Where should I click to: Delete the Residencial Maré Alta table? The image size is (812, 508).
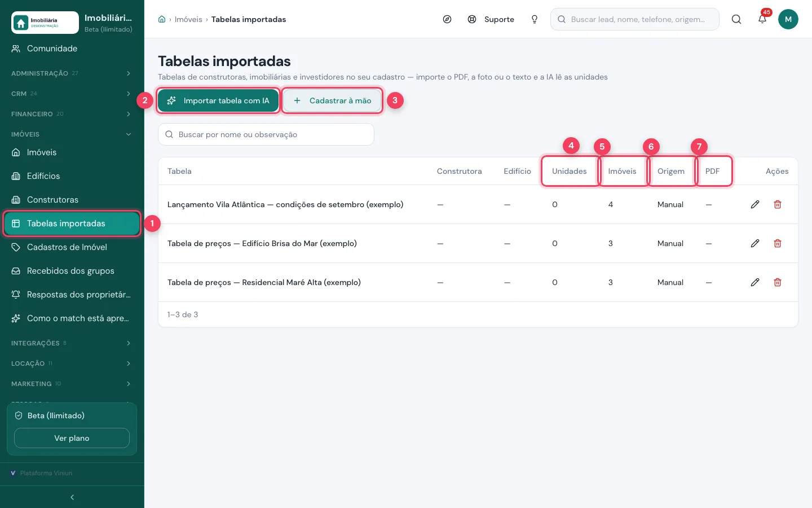tap(778, 282)
